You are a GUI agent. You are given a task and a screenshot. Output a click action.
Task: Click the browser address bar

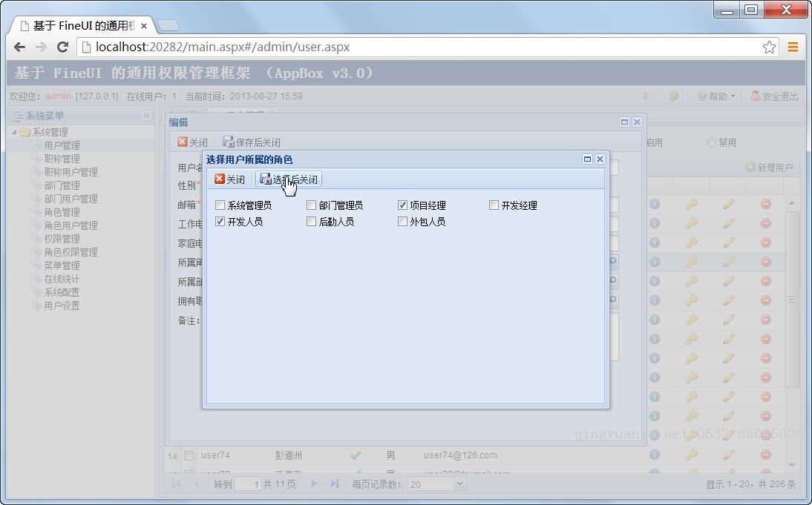pyautogui.click(x=416, y=47)
